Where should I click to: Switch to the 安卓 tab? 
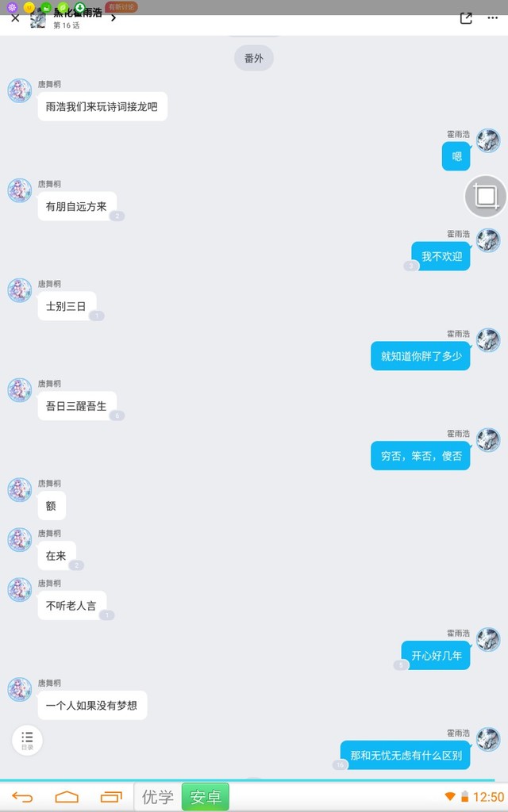[x=206, y=797]
